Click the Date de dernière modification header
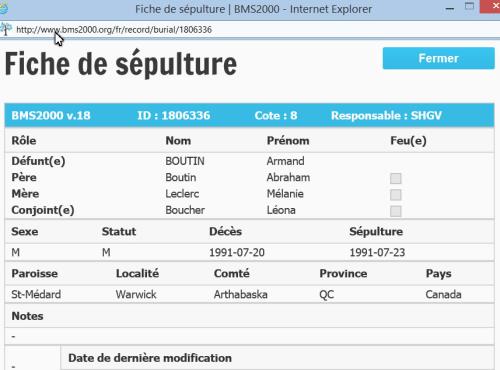 (150, 358)
